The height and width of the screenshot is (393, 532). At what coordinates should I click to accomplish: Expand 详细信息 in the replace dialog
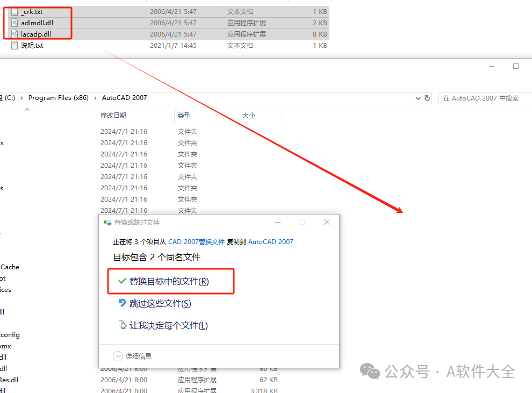pyautogui.click(x=132, y=356)
